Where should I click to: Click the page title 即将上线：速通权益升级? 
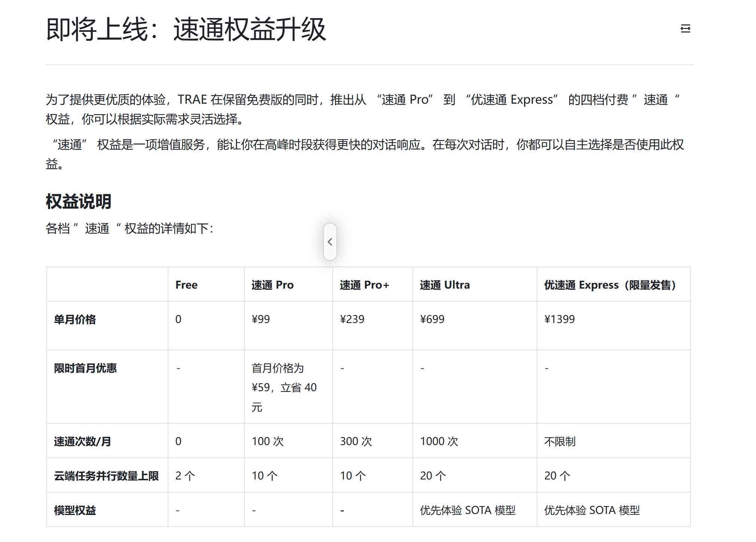186,29
